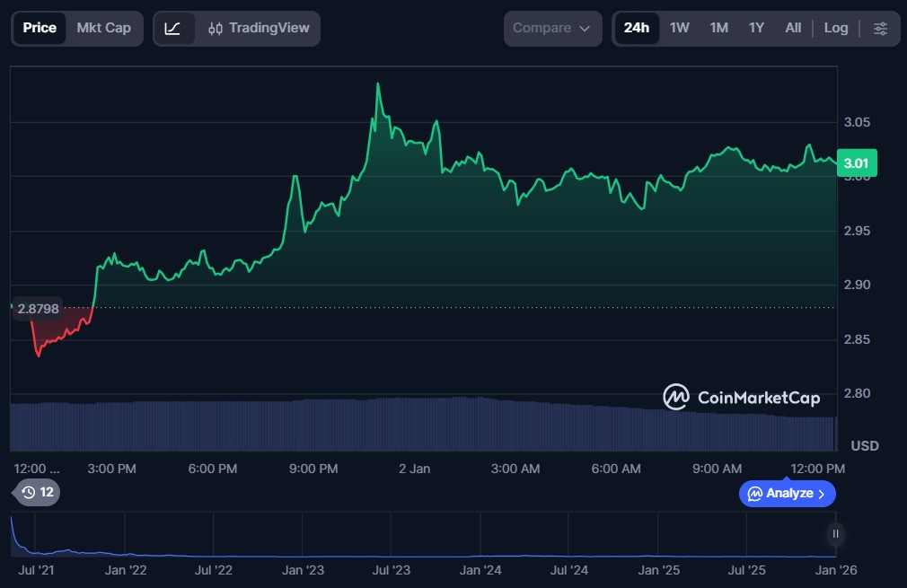The height and width of the screenshot is (588, 907).
Task: Select the line chart icon
Action: pyautogui.click(x=173, y=28)
